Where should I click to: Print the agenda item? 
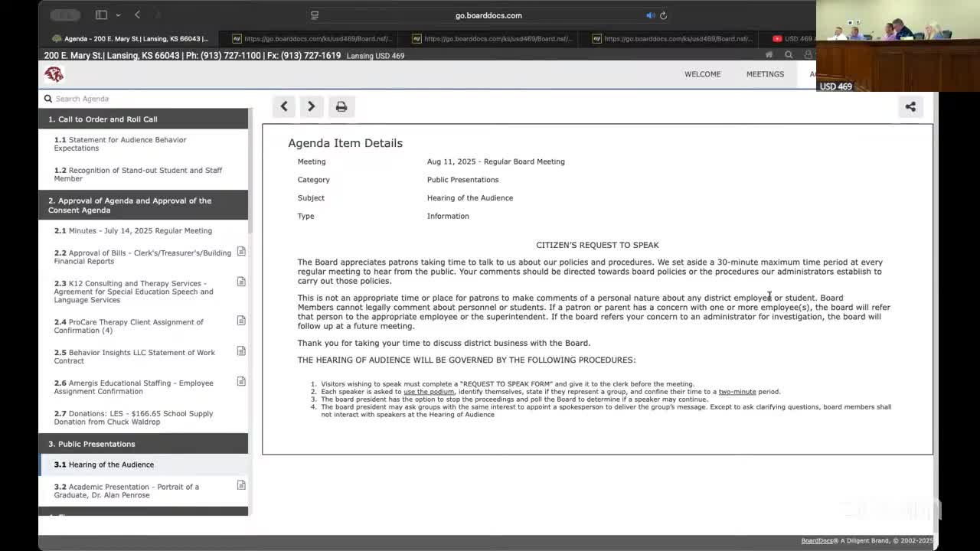[341, 106]
